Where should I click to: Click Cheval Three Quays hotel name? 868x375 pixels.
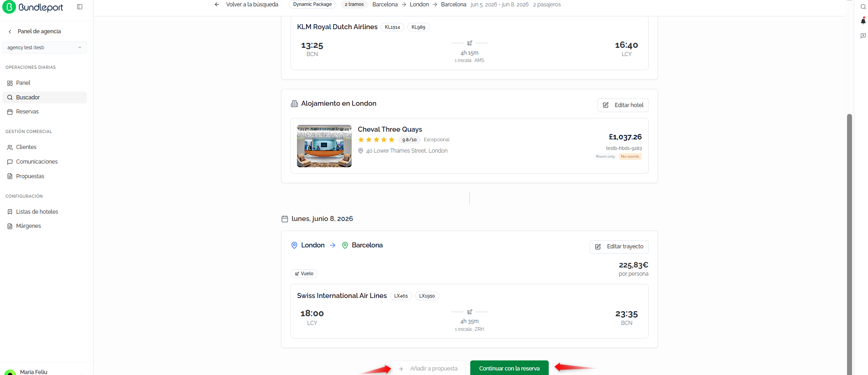(390, 129)
